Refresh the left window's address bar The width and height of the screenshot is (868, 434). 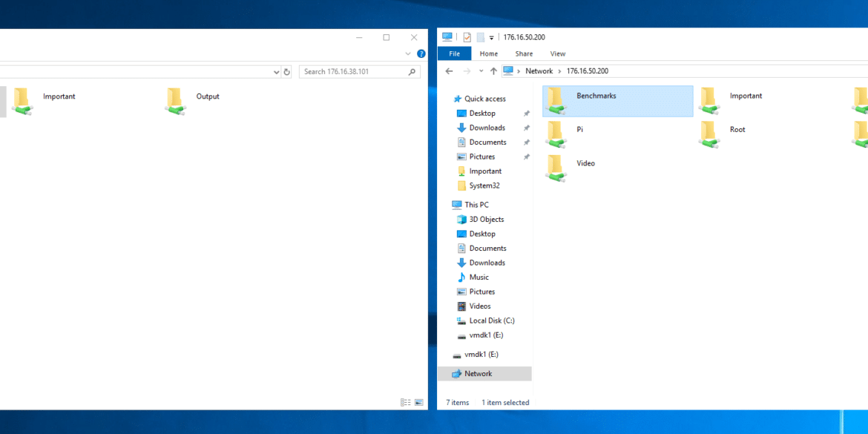[x=287, y=72]
